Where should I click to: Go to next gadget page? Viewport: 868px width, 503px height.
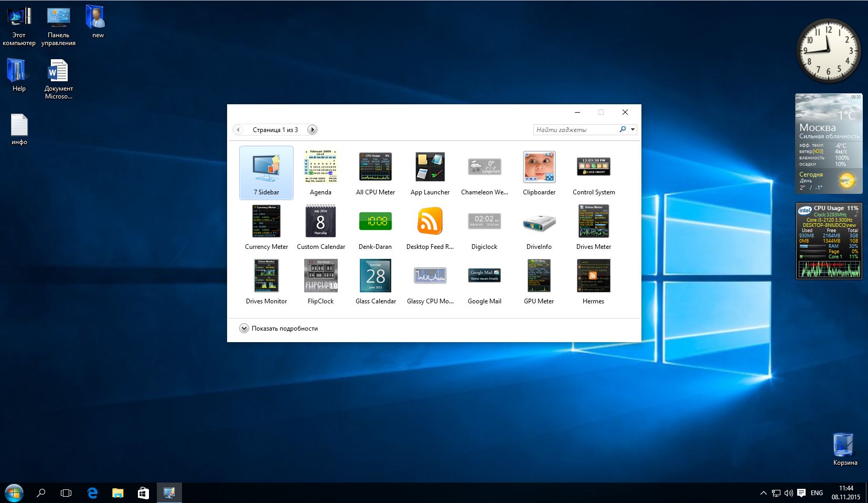[312, 130]
